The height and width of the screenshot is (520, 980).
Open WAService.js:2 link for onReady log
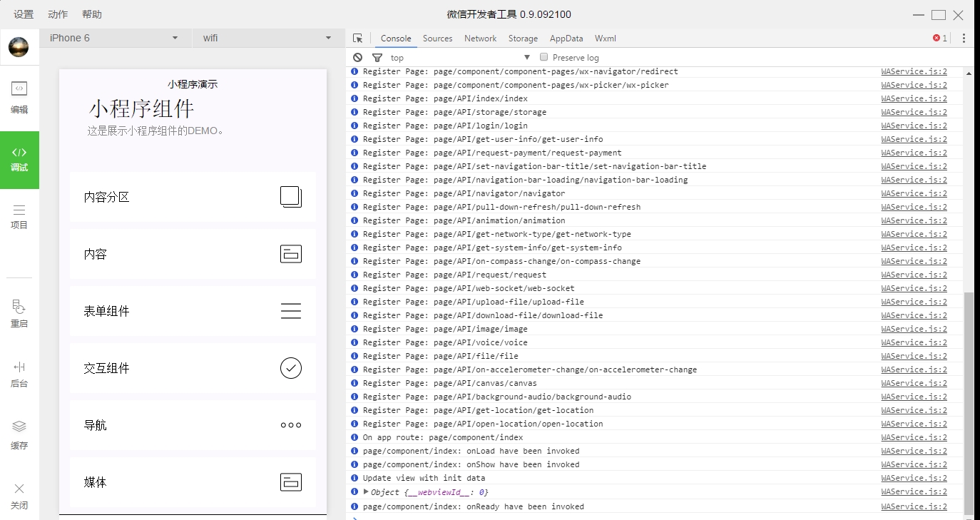pos(914,506)
